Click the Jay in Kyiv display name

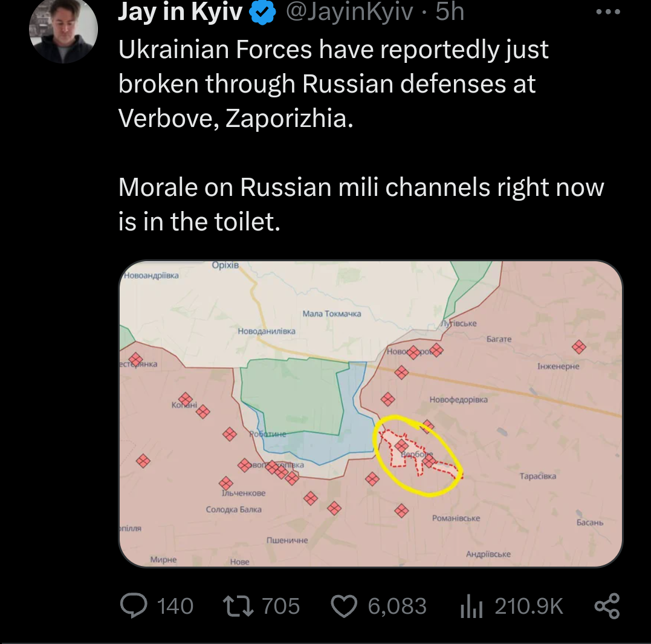coord(180,12)
